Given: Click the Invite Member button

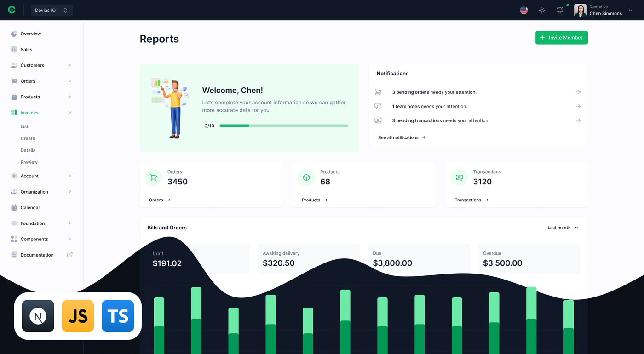Looking at the screenshot, I should coord(561,37).
